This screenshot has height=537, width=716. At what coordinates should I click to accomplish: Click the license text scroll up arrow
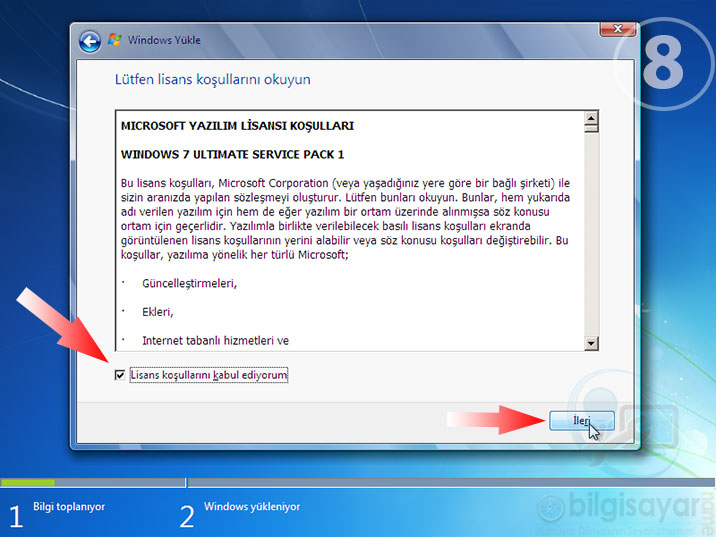click(591, 118)
